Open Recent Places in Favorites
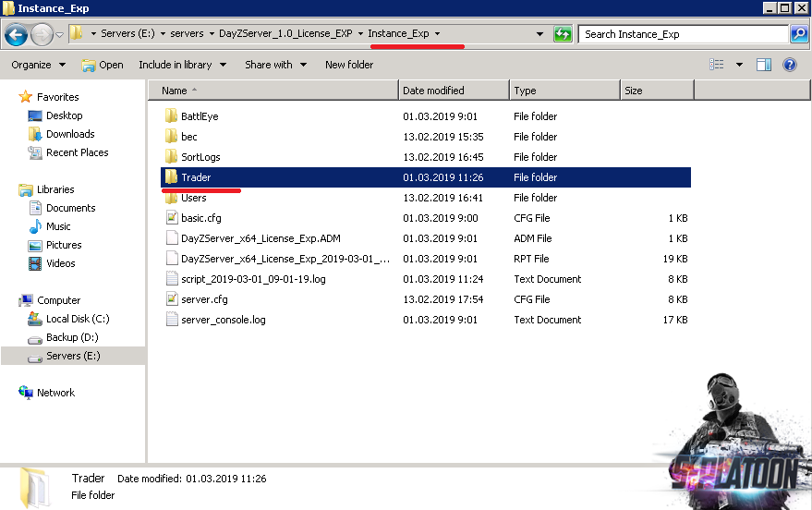 point(78,152)
